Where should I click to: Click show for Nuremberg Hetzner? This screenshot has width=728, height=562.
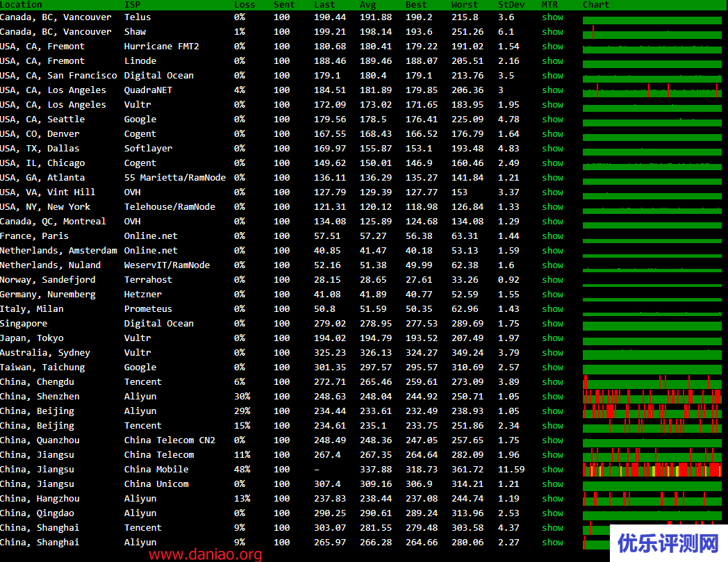[x=552, y=294]
